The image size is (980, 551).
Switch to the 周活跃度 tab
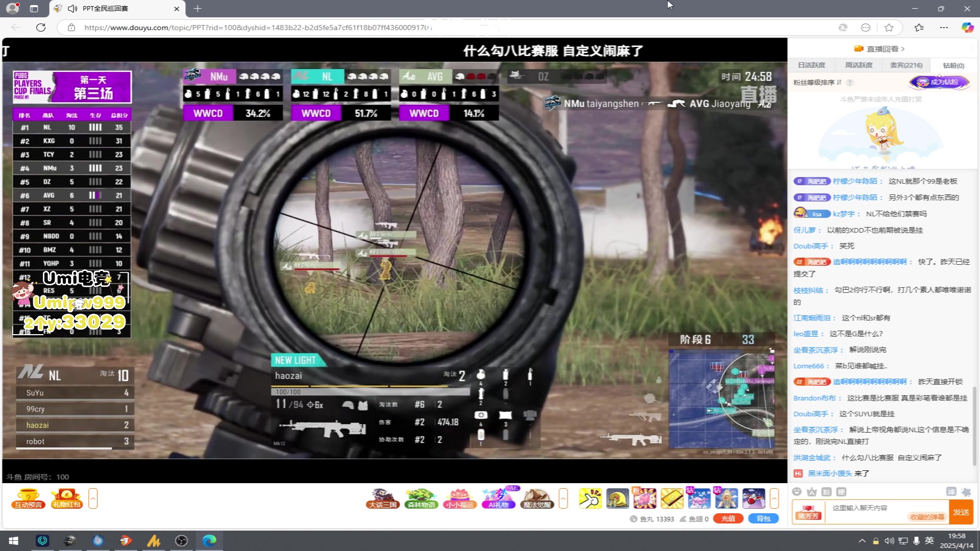point(859,65)
